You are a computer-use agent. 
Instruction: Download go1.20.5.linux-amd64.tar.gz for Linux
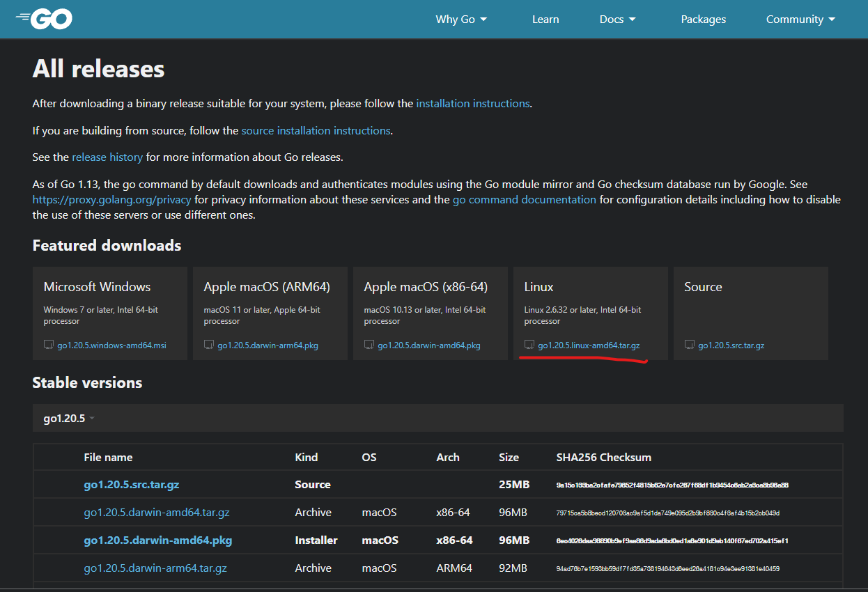tap(589, 345)
